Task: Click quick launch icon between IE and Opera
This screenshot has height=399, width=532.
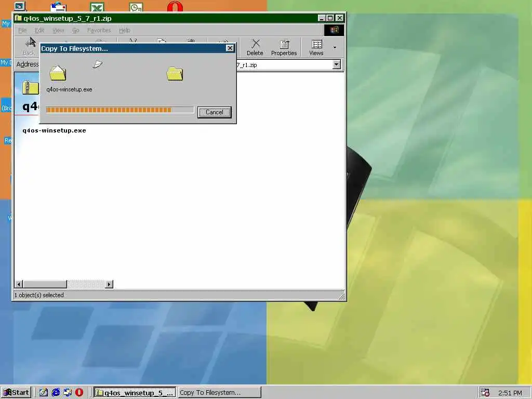Action: tap(68, 393)
